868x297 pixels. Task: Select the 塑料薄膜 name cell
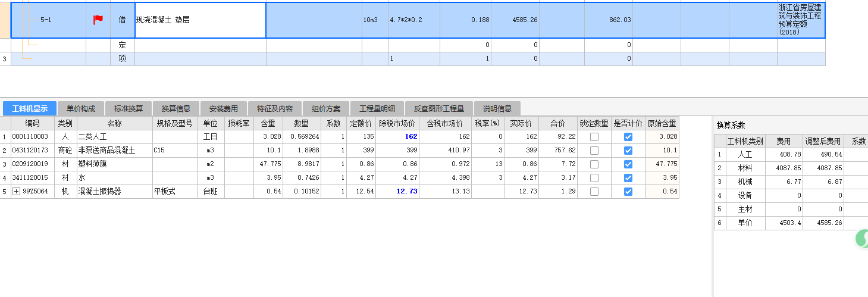click(x=114, y=164)
